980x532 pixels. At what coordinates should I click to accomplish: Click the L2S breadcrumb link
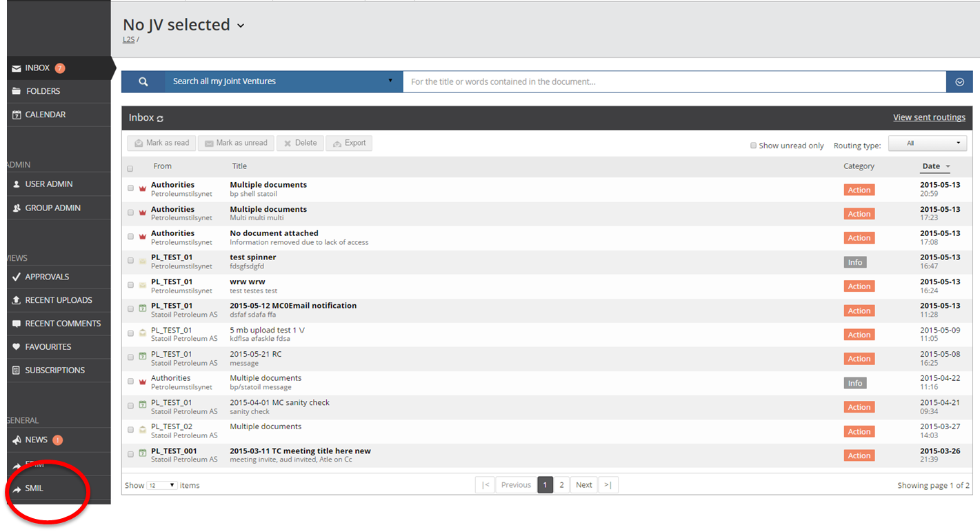129,40
